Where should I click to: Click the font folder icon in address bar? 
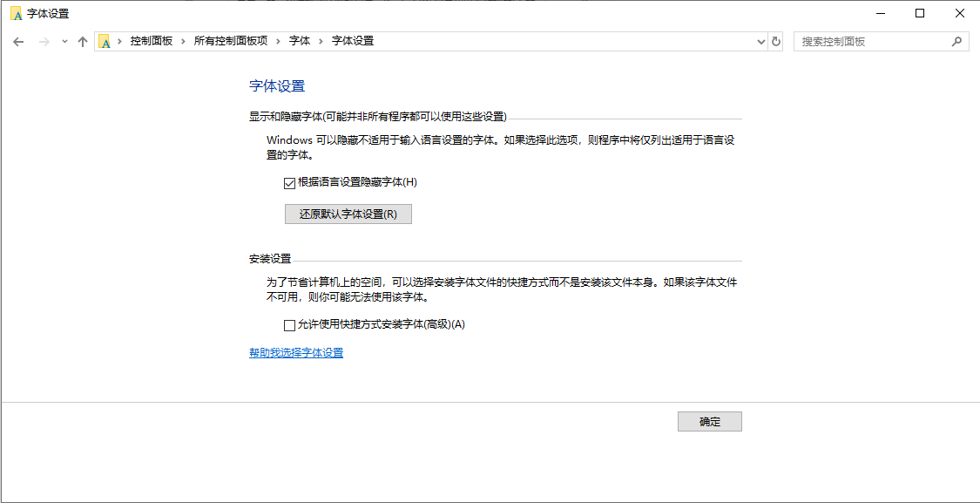point(105,41)
